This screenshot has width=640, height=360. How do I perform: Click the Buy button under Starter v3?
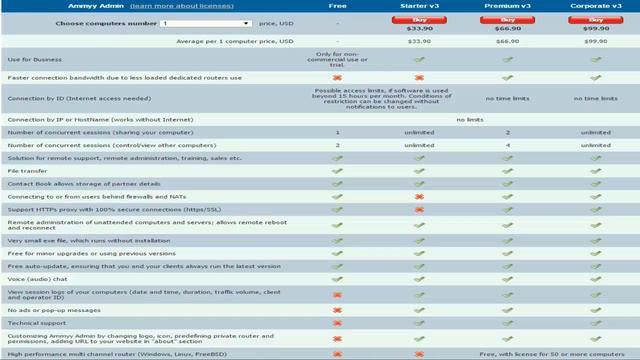click(x=419, y=20)
